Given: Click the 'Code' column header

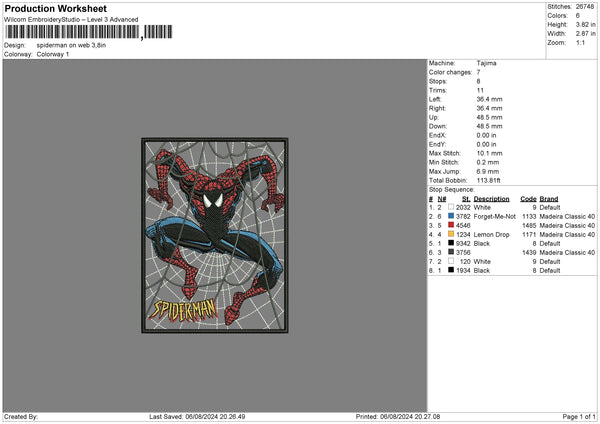Looking at the screenshot, I should (x=528, y=199).
